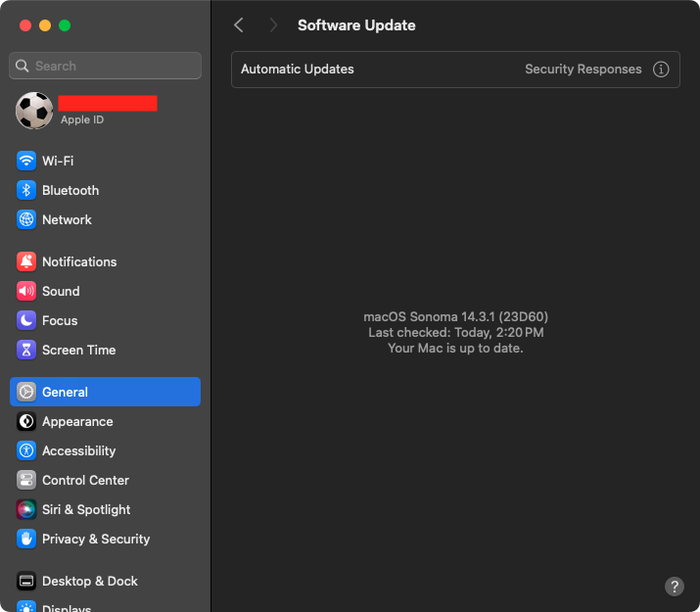Click the soccer ball profile picture
The image size is (700, 612).
pos(34,111)
